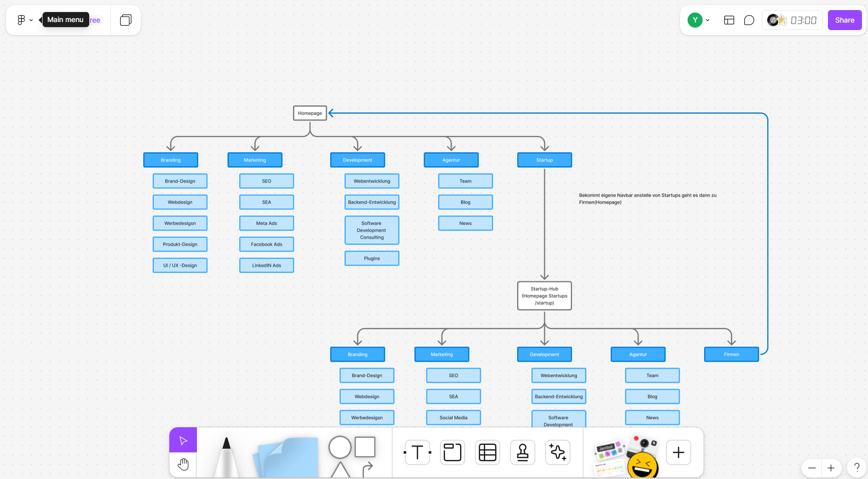
Task: Open more tools with plus button
Action: pos(679,452)
